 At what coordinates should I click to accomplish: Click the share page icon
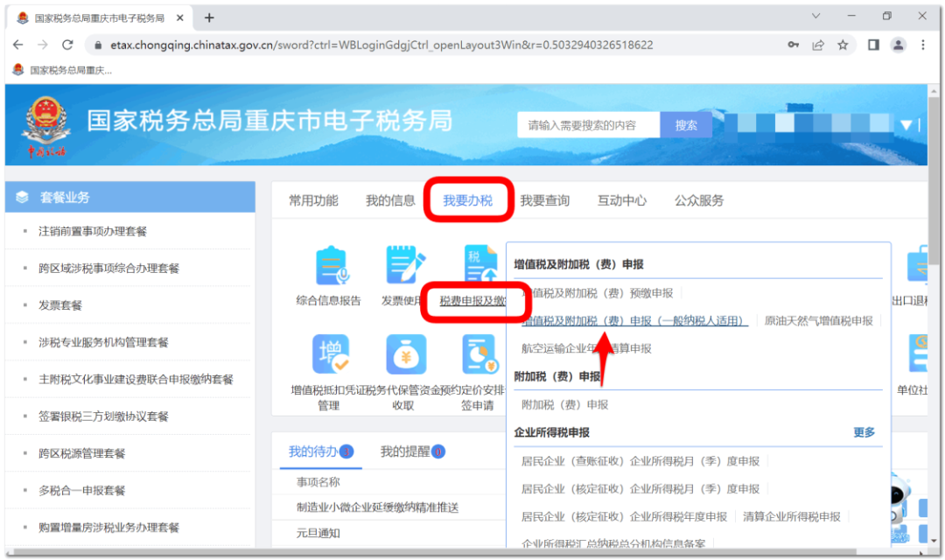click(818, 45)
